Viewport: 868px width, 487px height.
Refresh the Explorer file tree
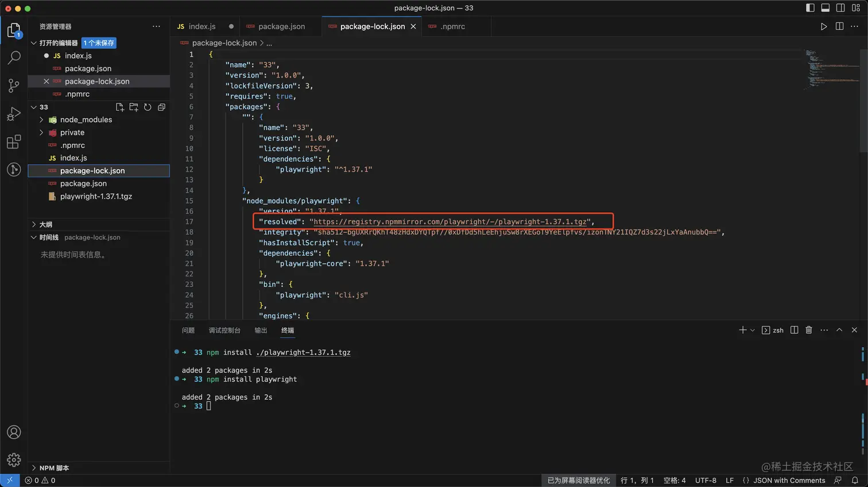[x=148, y=107]
